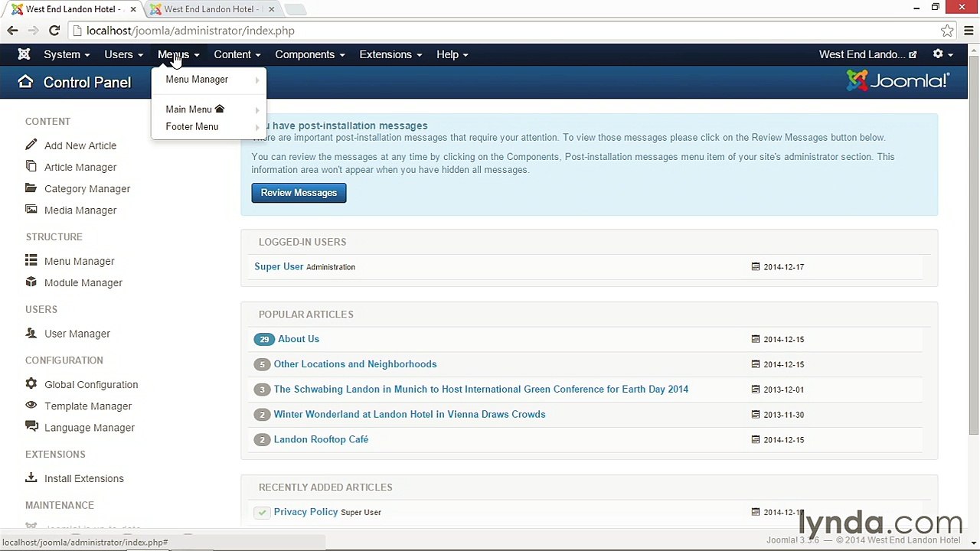This screenshot has width=980, height=551.
Task: Open the System dropdown menu
Action: [x=67, y=54]
